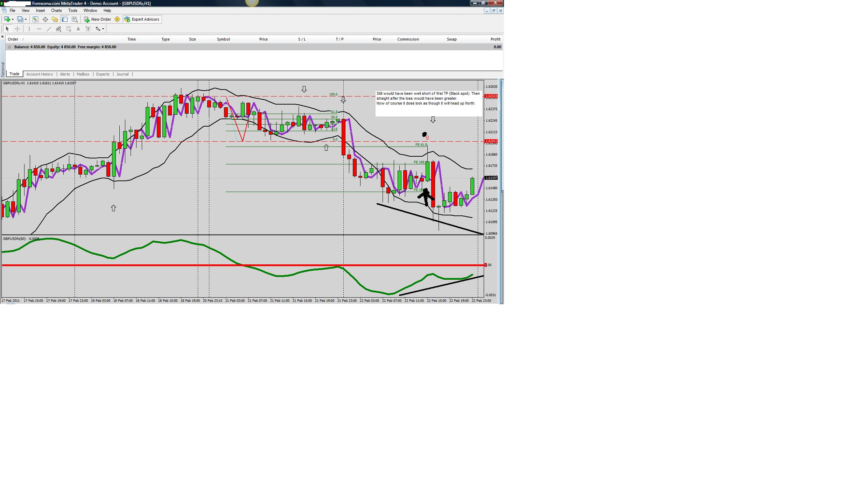Click the Arrows drawing tool icon

coord(98,29)
